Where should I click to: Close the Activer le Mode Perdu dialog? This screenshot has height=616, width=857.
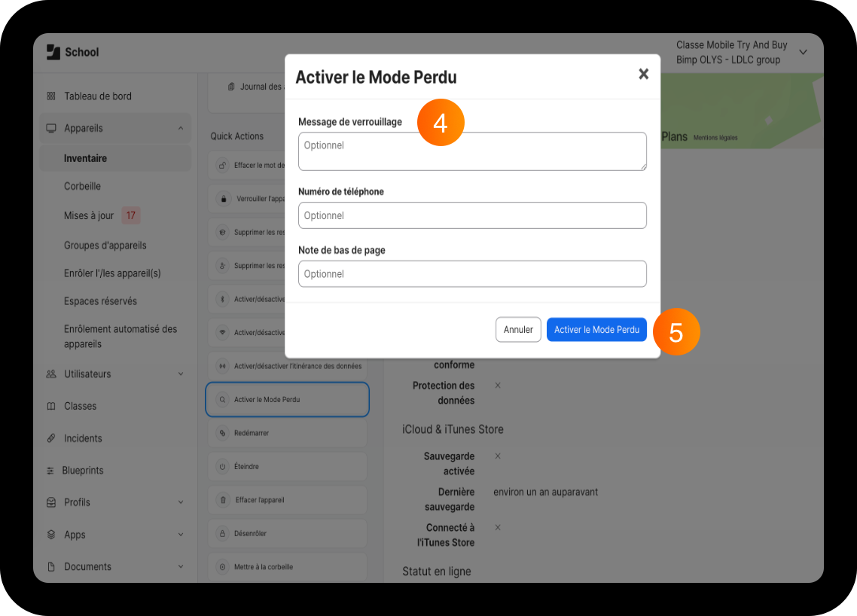(x=643, y=74)
